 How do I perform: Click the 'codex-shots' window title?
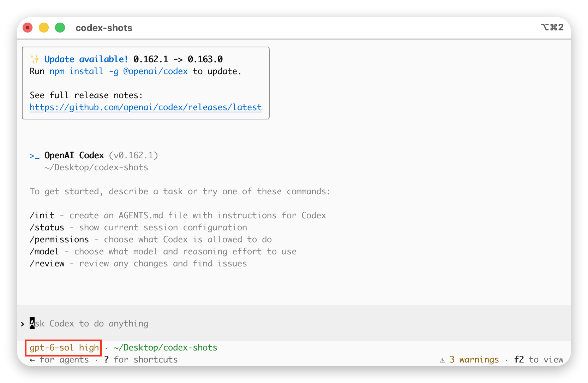click(104, 28)
